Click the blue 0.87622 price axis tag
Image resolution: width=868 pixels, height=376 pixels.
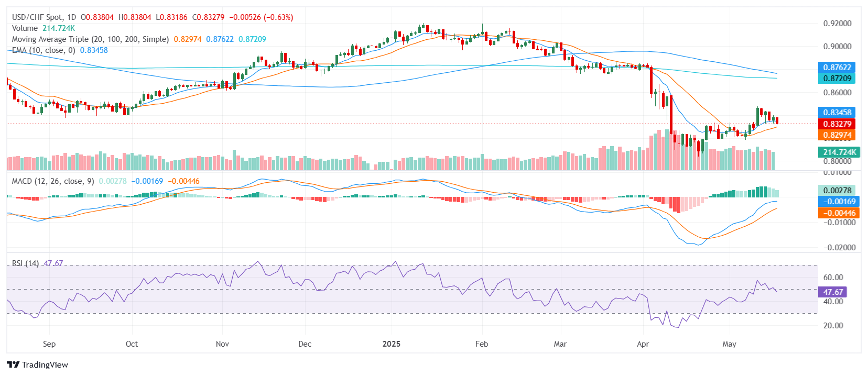837,68
